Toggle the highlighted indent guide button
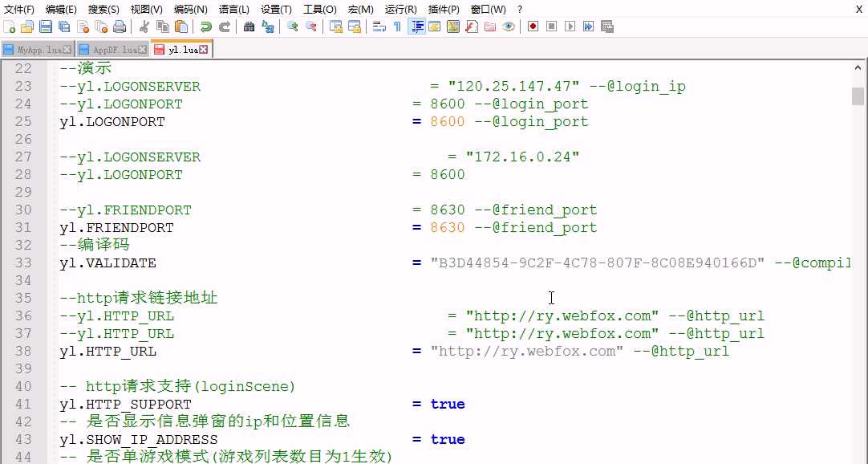Viewport: 868px width, 464px height. [416, 26]
